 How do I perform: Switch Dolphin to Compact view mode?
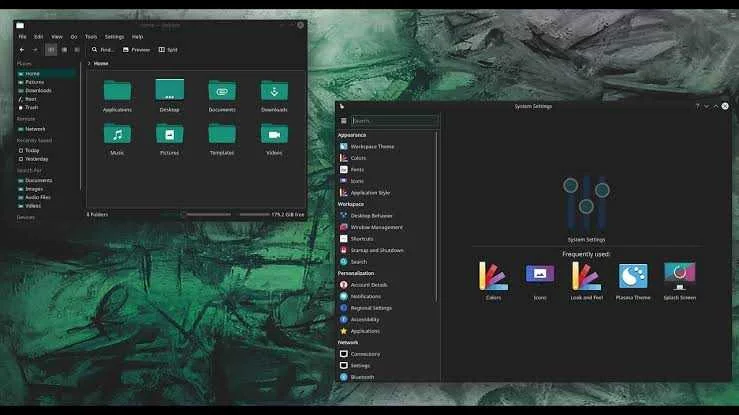[65, 49]
